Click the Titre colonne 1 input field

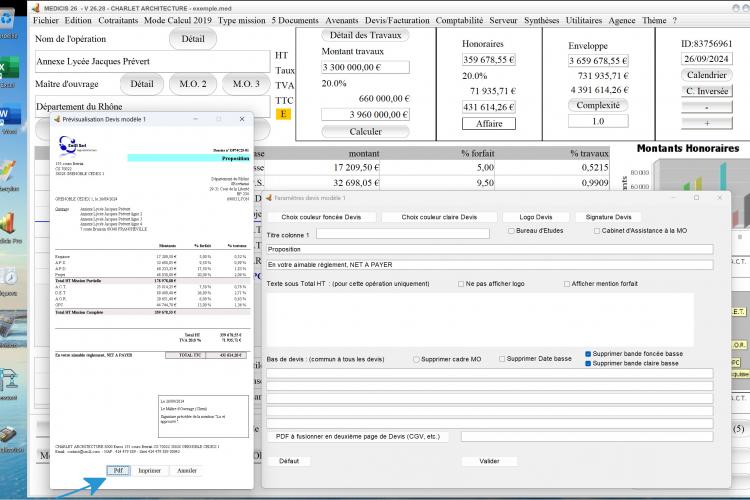pos(403,233)
